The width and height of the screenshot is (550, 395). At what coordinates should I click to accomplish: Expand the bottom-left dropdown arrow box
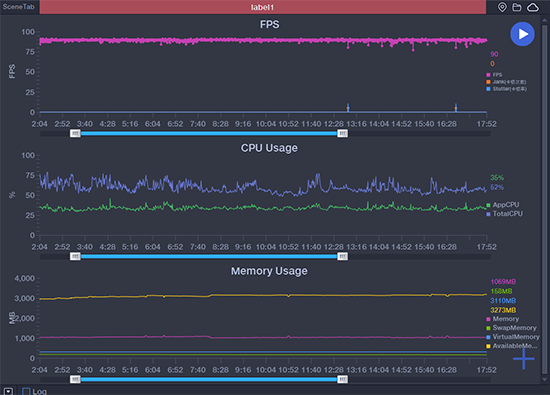click(8, 391)
